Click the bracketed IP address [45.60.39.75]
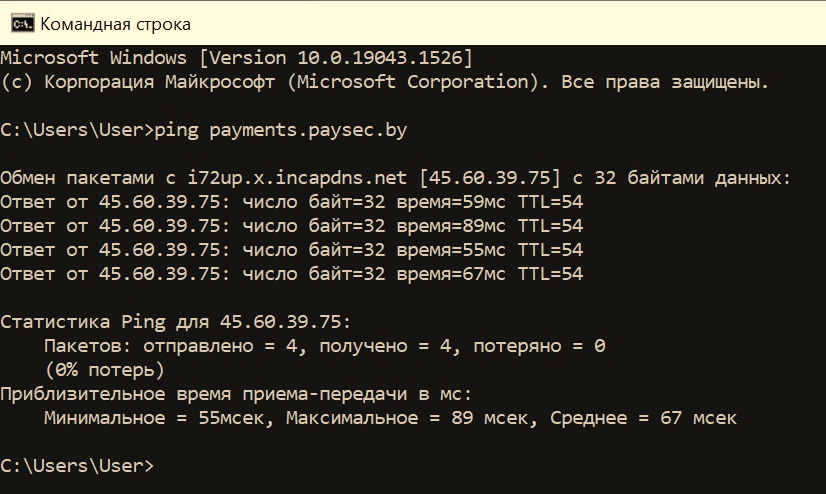 [x=491, y=178]
